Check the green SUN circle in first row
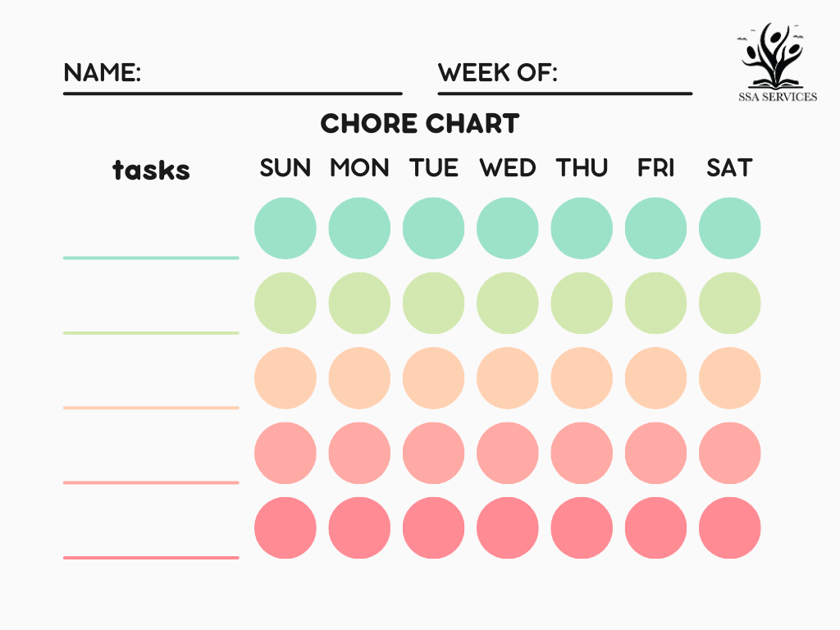 tap(285, 228)
